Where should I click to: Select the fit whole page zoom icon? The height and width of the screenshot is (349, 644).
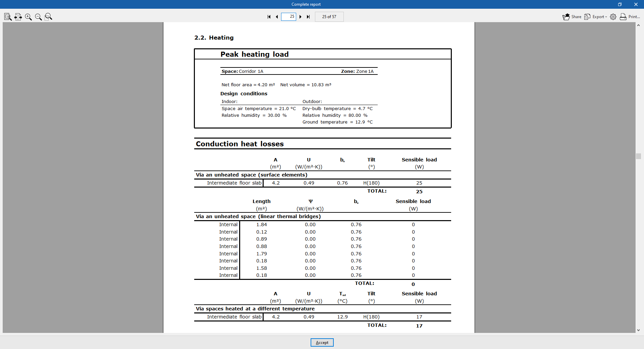pyautogui.click(x=7, y=17)
